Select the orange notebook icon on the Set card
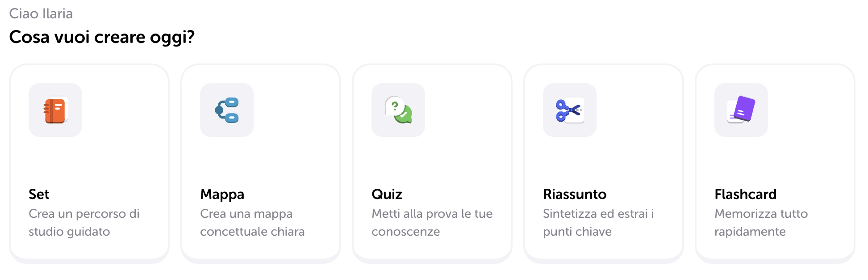868x280 pixels. pos(55,110)
